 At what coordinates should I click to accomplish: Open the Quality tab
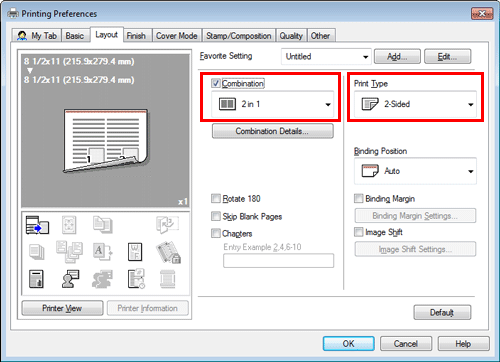[291, 36]
